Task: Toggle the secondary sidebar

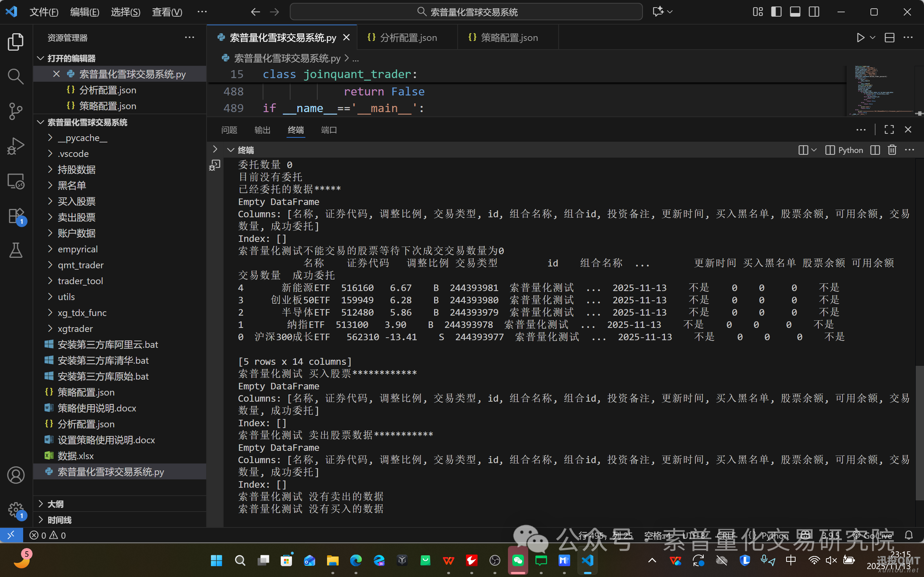Action: 814,12
